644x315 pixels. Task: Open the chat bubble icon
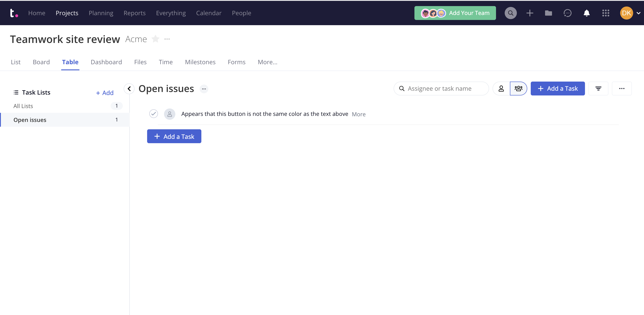[x=567, y=13]
